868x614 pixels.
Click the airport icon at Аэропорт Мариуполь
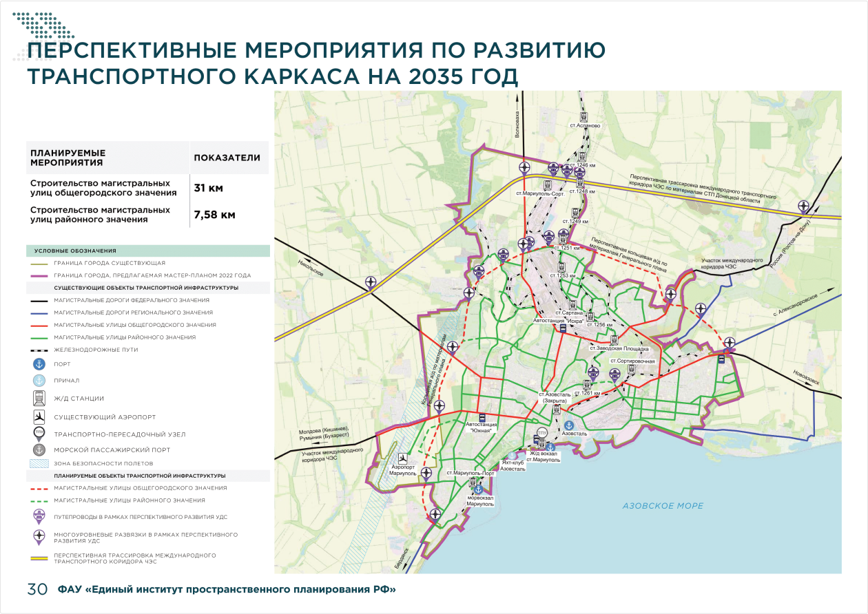point(403,458)
